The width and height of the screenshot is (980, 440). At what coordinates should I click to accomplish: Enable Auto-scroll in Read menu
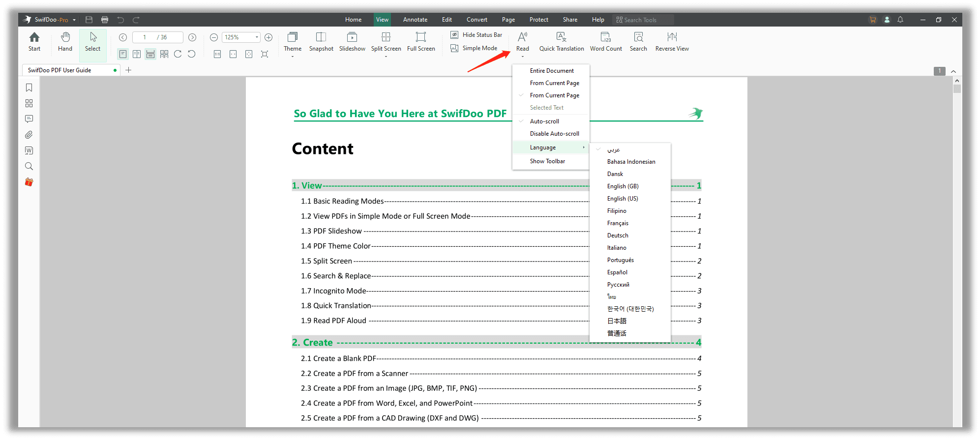click(551, 121)
